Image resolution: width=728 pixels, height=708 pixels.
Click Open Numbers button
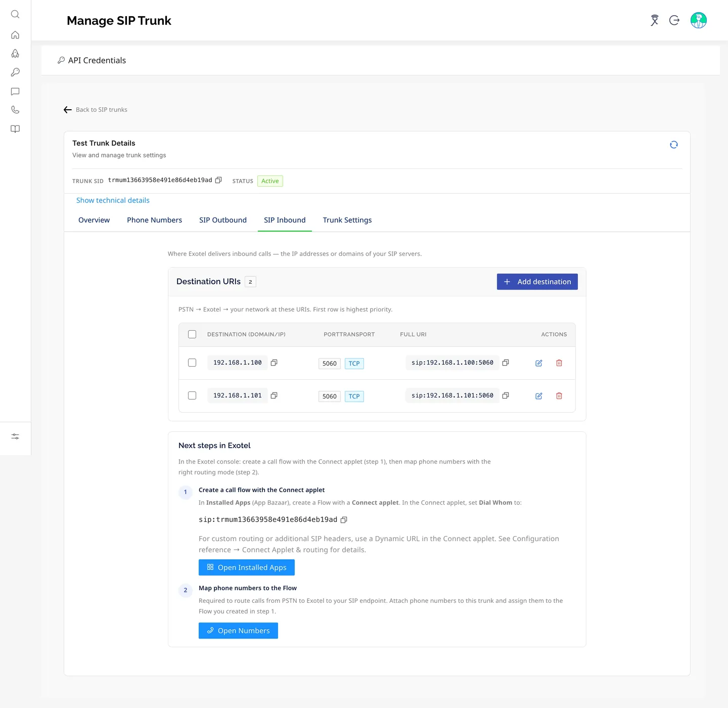pos(238,631)
